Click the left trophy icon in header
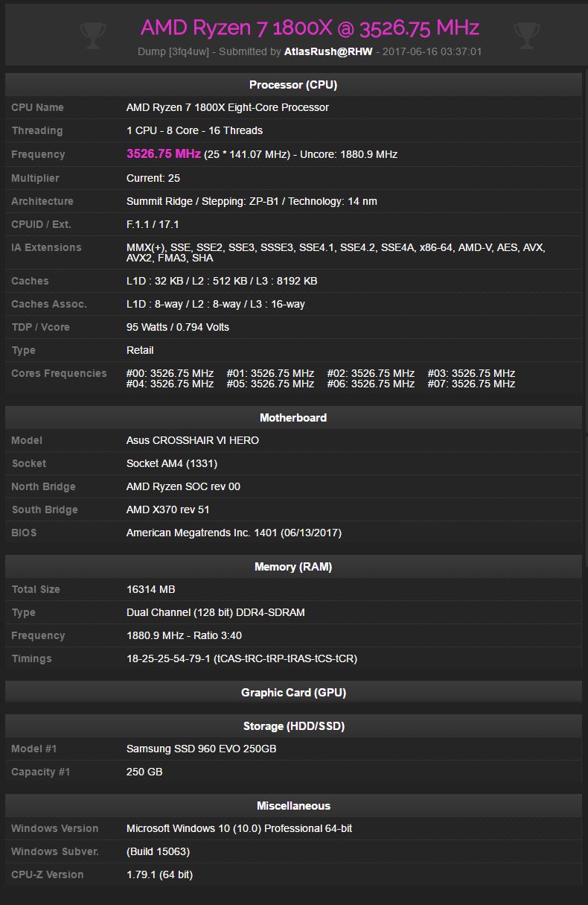Viewport: 588px width, 905px height. tap(92, 35)
